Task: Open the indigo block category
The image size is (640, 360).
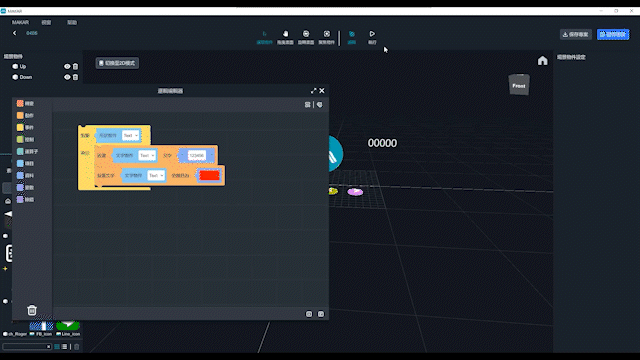Action: 25,187
